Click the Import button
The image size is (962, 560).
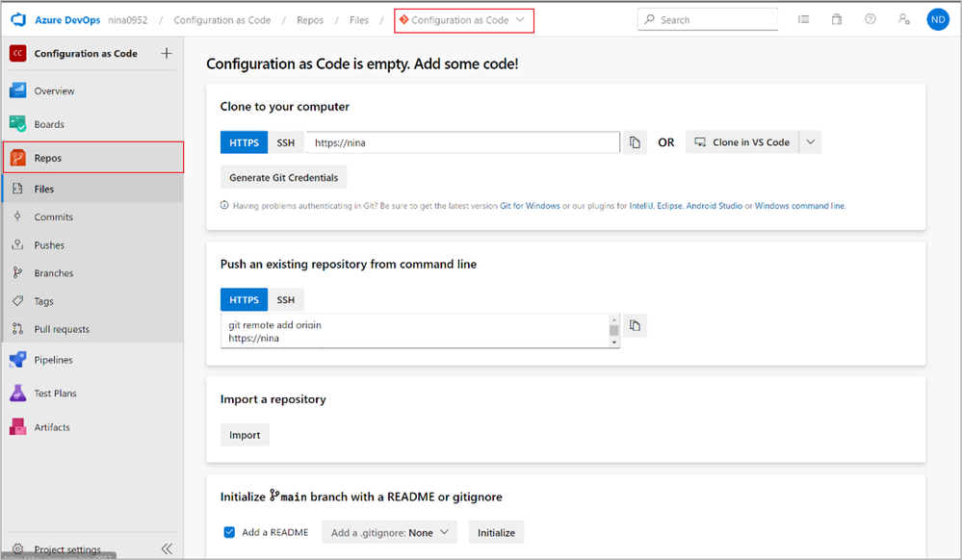tap(245, 435)
